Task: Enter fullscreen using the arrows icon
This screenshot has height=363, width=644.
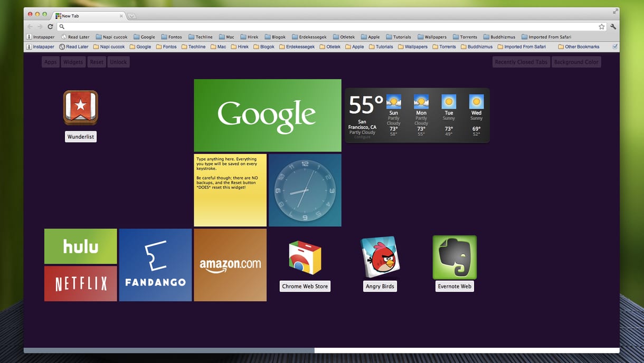Action: [615, 11]
